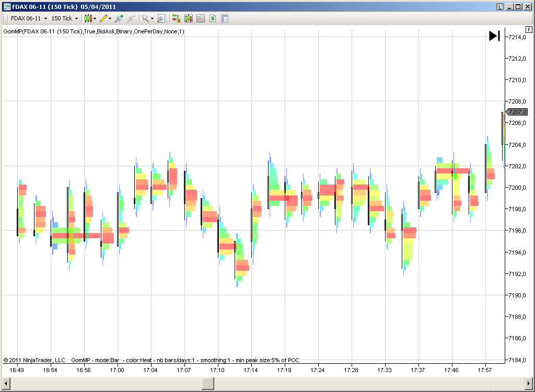
Task: Click the scrollbar right arrow
Action: click(528, 383)
